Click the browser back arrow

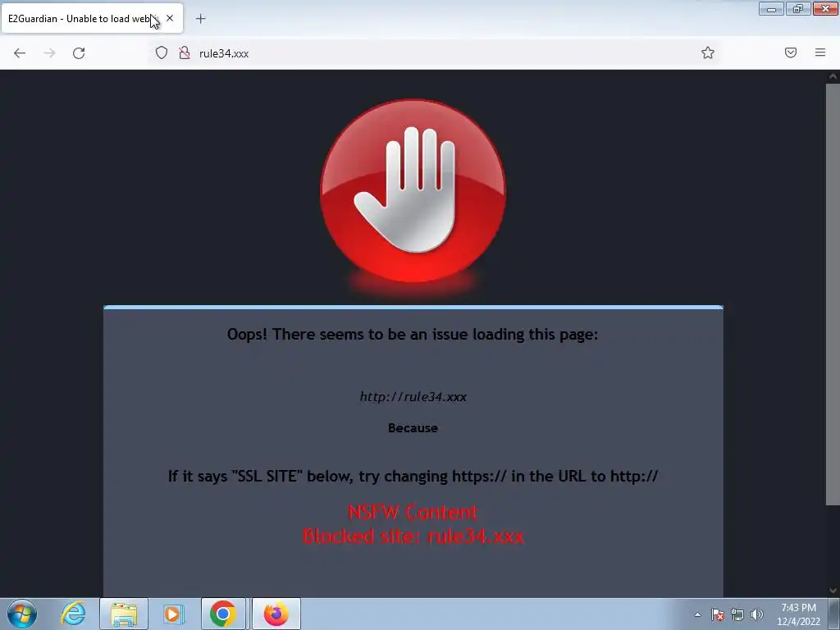point(20,53)
